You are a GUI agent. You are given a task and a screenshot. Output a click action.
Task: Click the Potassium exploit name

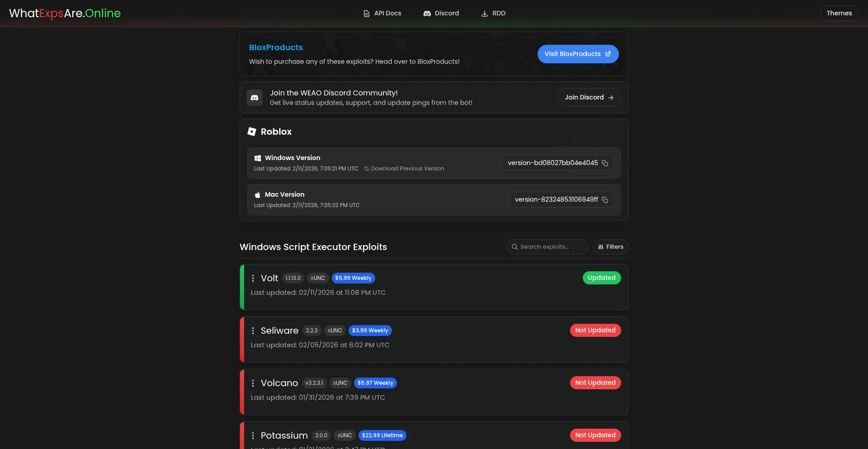coord(284,436)
